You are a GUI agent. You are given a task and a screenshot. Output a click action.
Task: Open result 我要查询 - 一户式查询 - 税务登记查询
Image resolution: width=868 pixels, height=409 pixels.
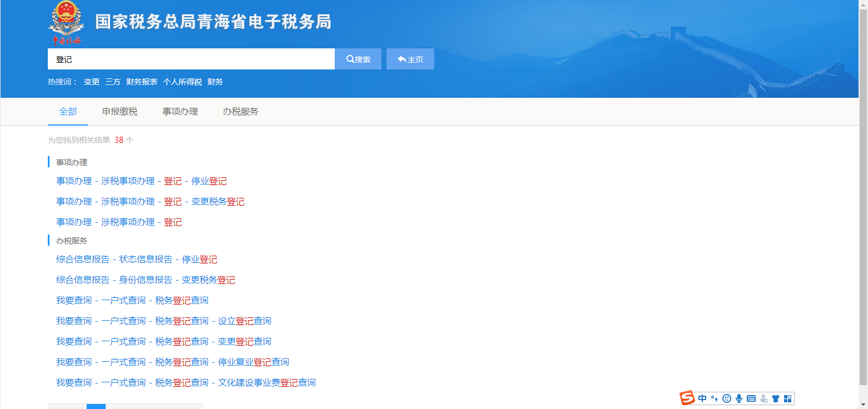coord(132,301)
